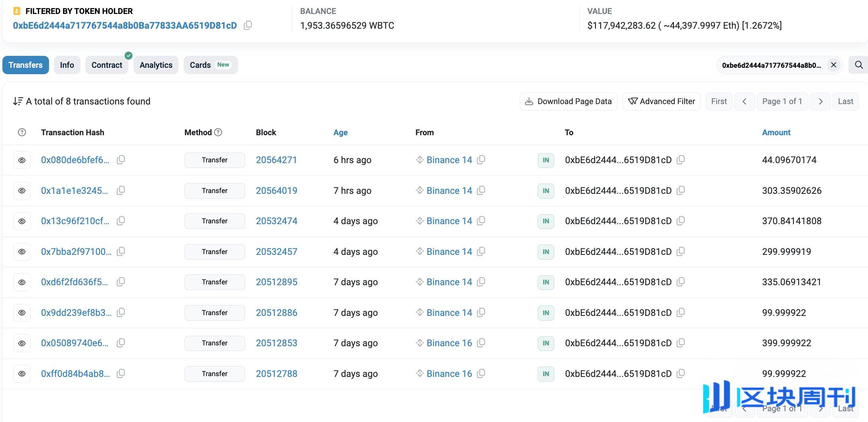Copy To address in 335.06913421 row
Image resolution: width=868 pixels, height=422 pixels.
coord(681,282)
